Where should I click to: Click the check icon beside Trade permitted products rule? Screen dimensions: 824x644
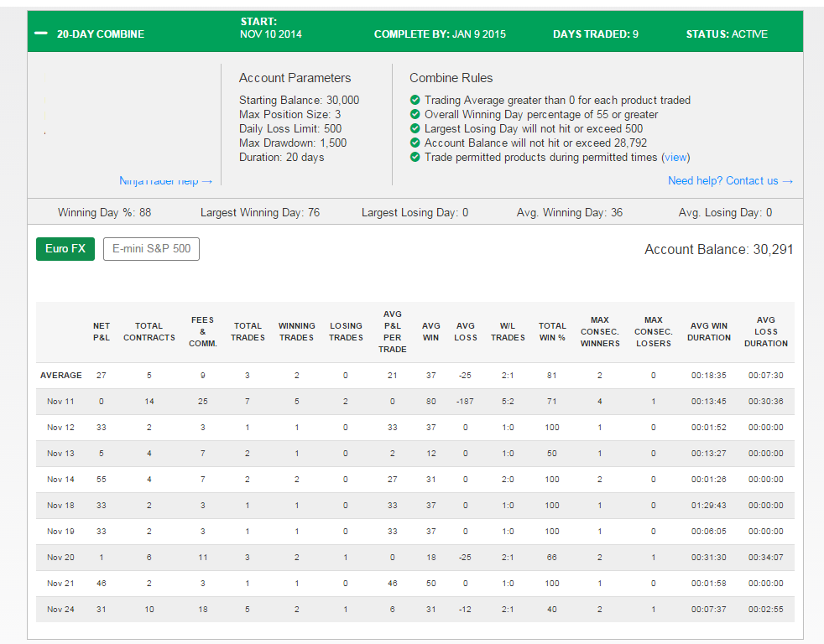pos(415,157)
